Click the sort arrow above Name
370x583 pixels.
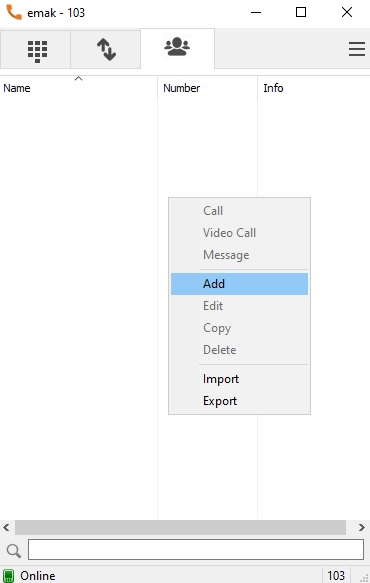point(78,78)
